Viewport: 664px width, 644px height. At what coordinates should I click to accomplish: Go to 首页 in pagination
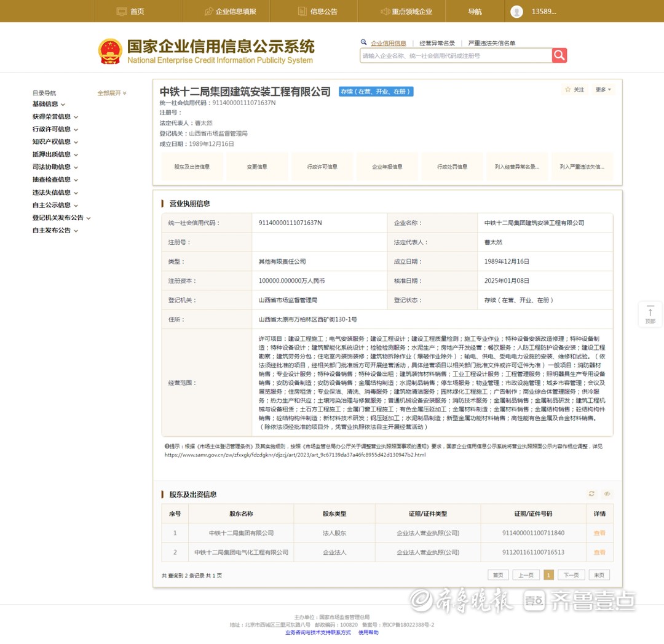pyautogui.click(x=498, y=575)
